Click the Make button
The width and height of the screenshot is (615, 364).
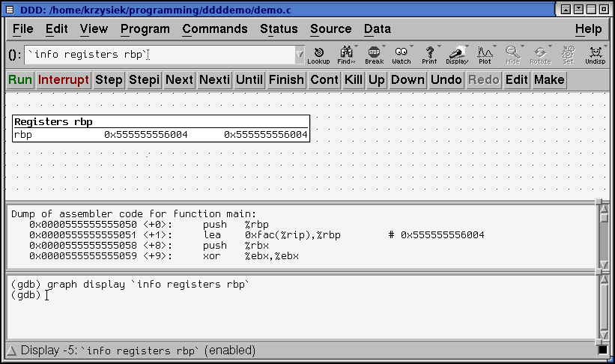click(x=549, y=80)
